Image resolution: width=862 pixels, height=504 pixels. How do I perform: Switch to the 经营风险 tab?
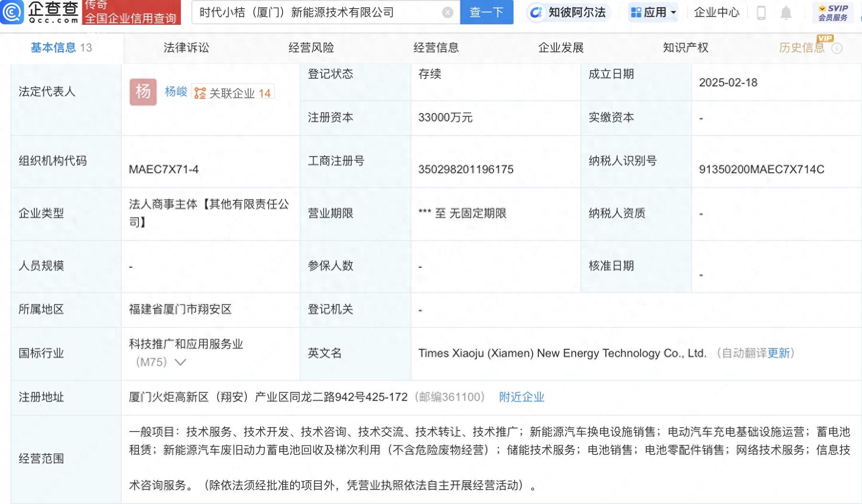point(311,48)
